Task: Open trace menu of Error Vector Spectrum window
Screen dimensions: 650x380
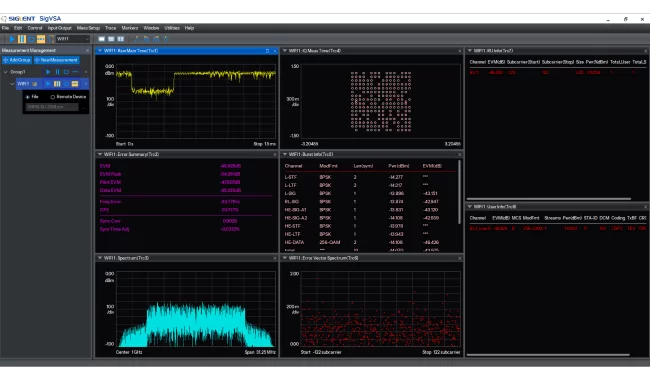Action: tap(285, 258)
